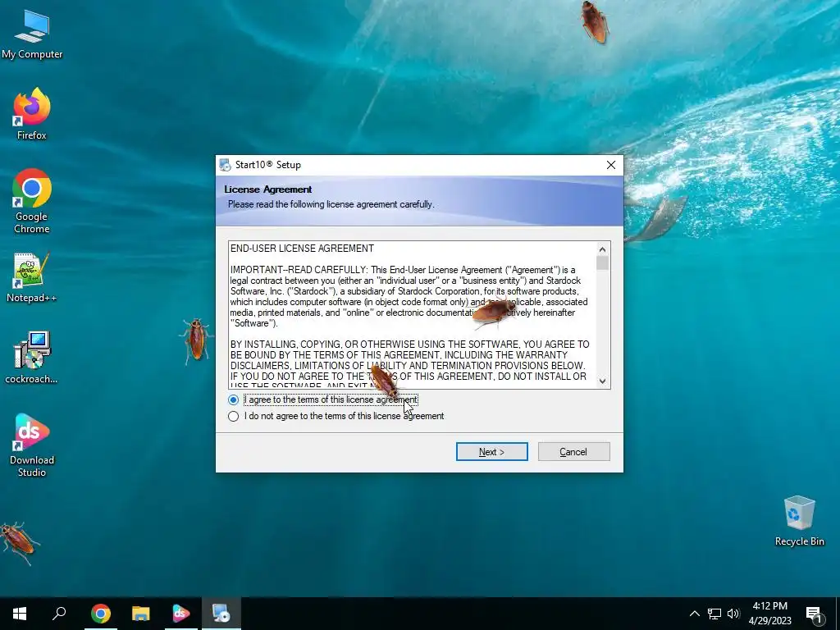
Task: Select the Download Studio desktop shortcut
Action: [32, 445]
